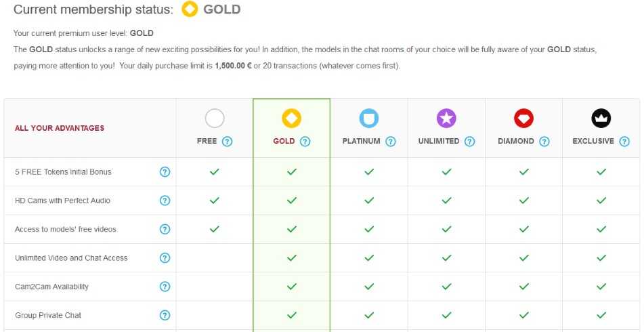644x332 pixels.
Task: Show info for the UNLIMITED membership tier
Action: [x=469, y=142]
